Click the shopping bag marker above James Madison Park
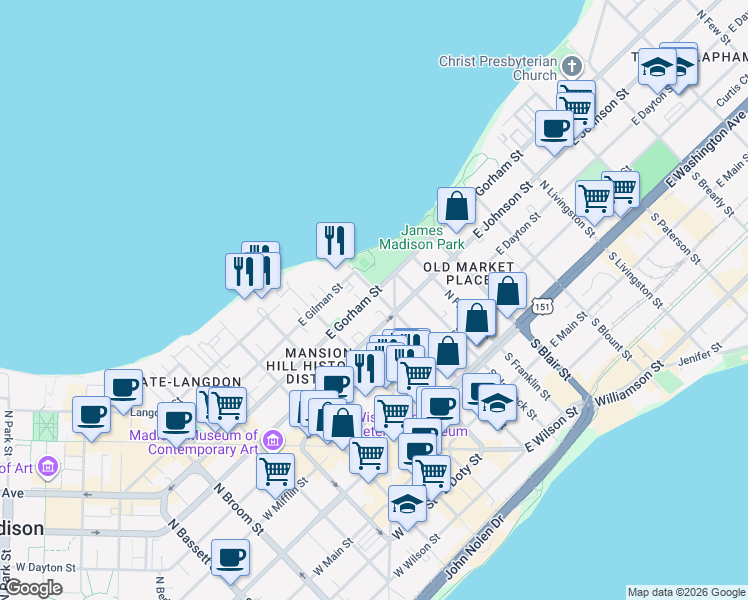This screenshot has height=600, width=748. (x=457, y=207)
